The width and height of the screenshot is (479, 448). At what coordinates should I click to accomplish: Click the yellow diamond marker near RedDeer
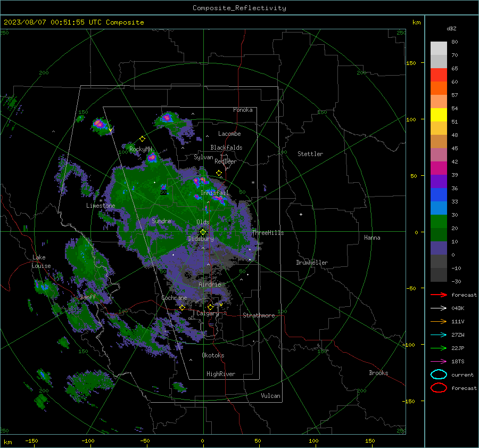tap(219, 173)
